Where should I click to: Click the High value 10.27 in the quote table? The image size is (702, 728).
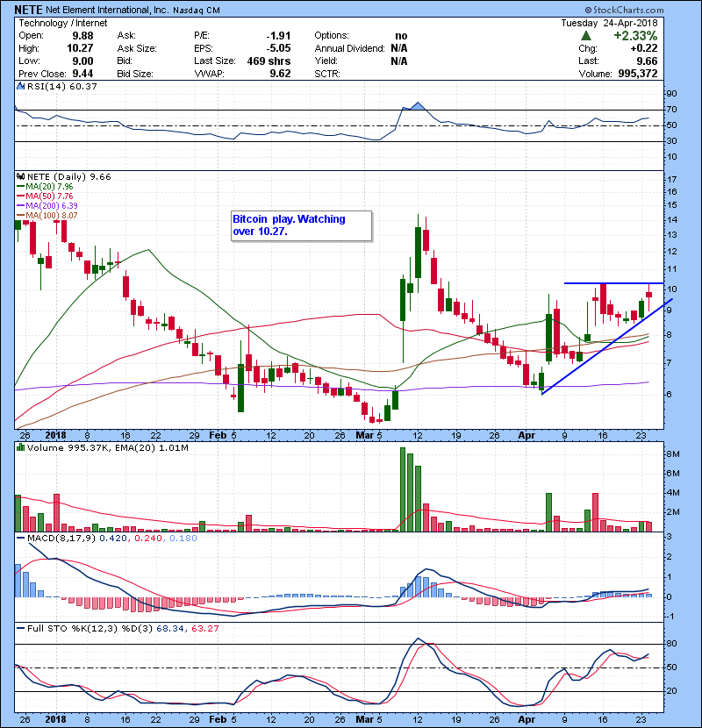pos(80,48)
